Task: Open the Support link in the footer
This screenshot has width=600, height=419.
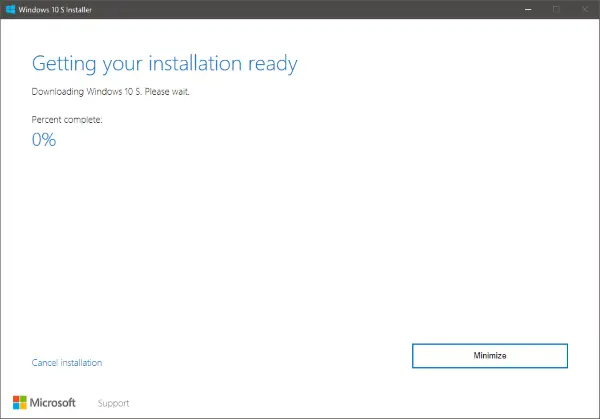Action: click(113, 403)
